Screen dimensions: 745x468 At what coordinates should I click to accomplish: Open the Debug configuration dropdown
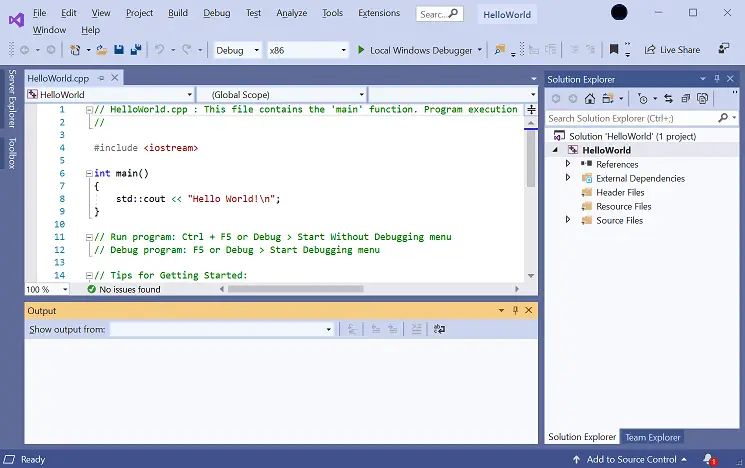(237, 50)
